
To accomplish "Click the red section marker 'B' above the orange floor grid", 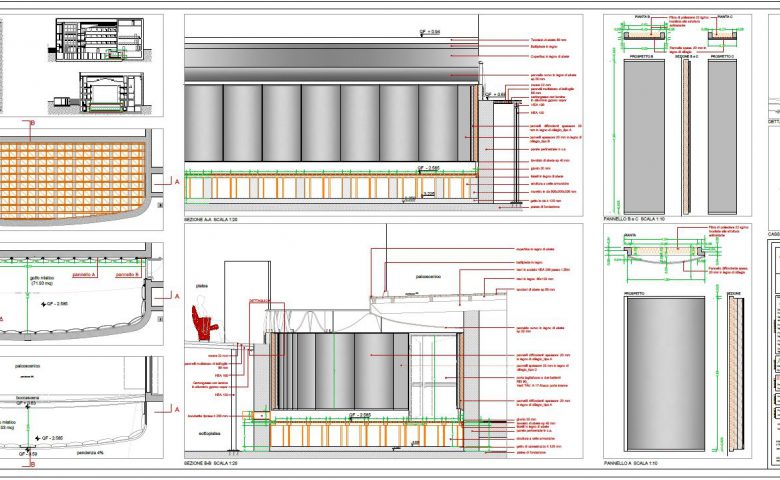I will point(33,123).
